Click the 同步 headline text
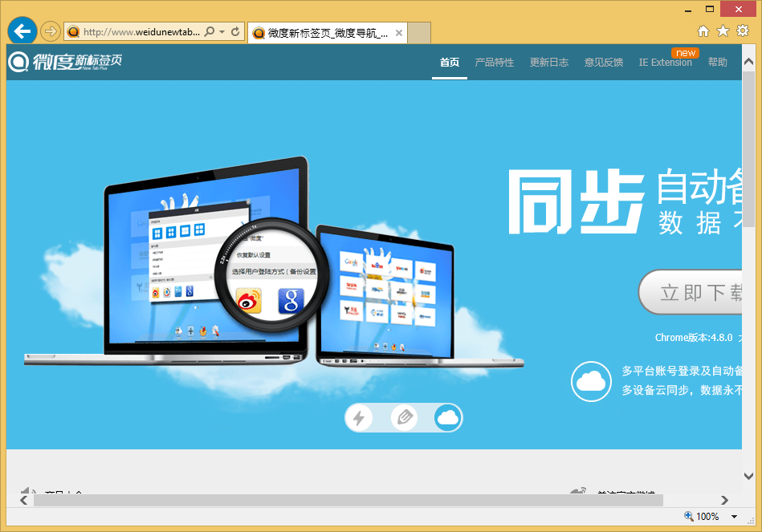The width and height of the screenshot is (762, 532). tap(577, 201)
